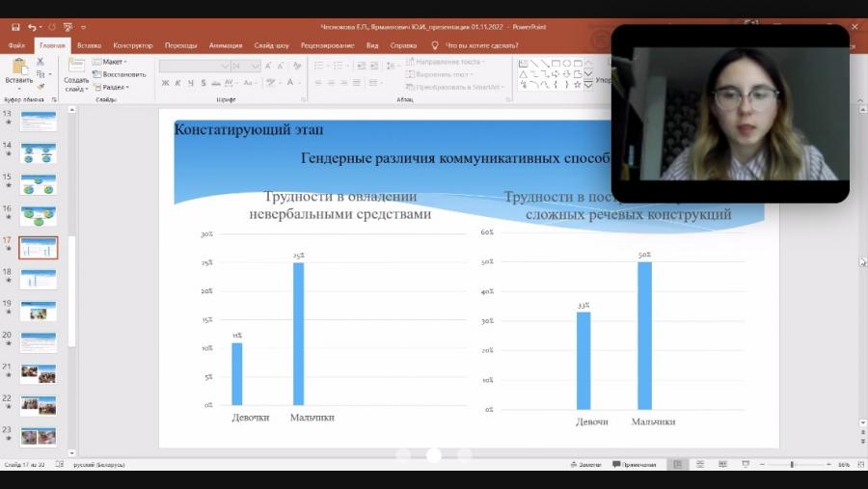This screenshot has width=868, height=489.
Task: Expand the Раздел section dropdown
Action: (111, 87)
